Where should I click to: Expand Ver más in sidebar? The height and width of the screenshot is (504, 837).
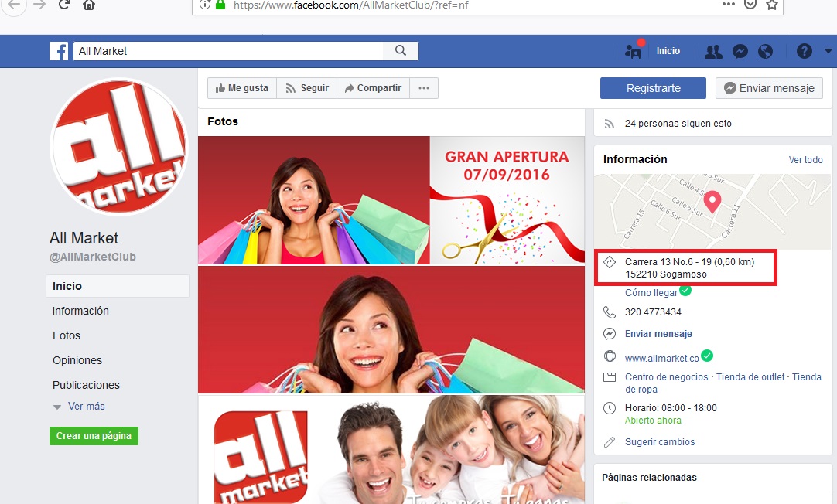pos(86,407)
